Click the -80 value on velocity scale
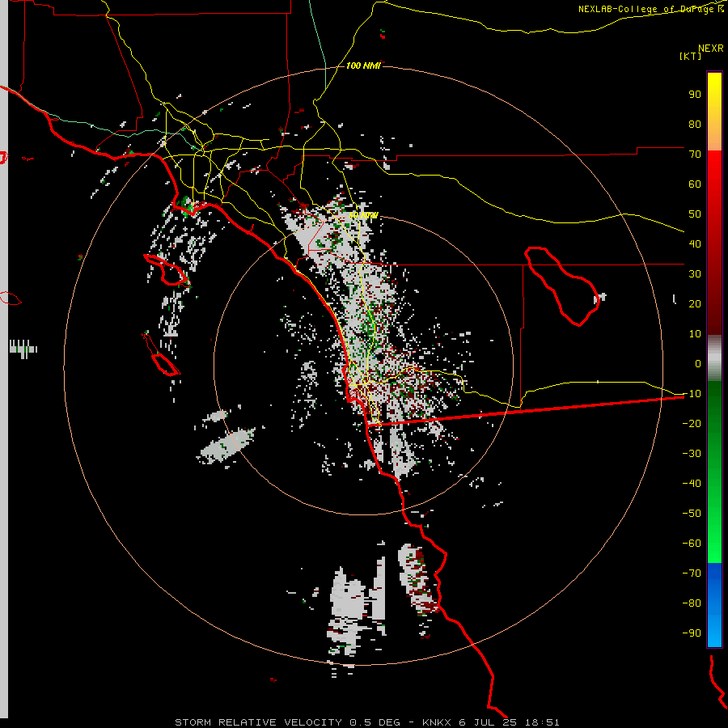Image resolution: width=728 pixels, height=728 pixels. point(692,603)
